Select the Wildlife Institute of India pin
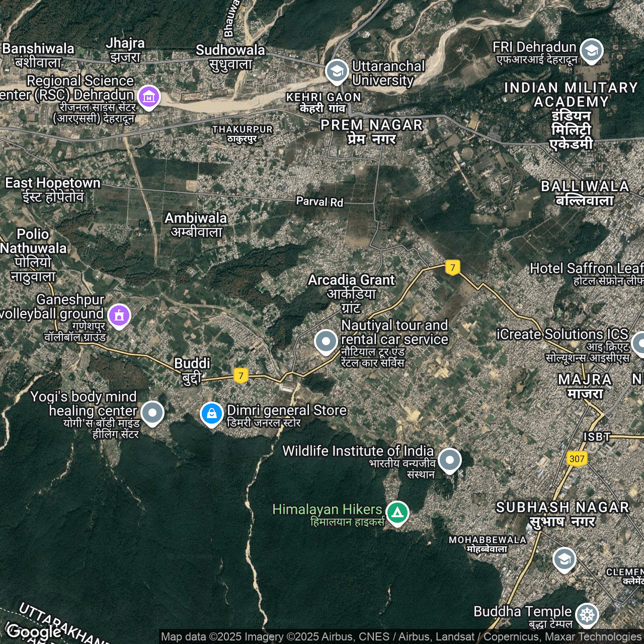The height and width of the screenshot is (644, 644). (x=449, y=459)
